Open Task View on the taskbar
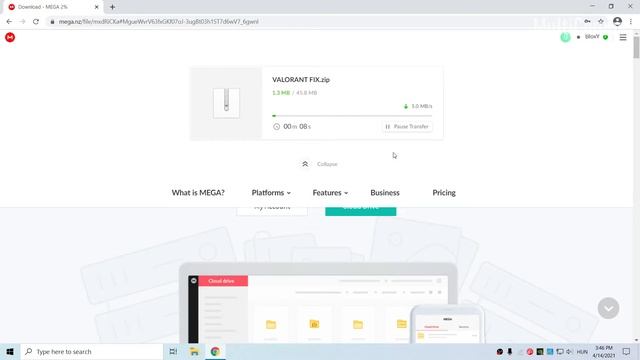 click(x=173, y=351)
